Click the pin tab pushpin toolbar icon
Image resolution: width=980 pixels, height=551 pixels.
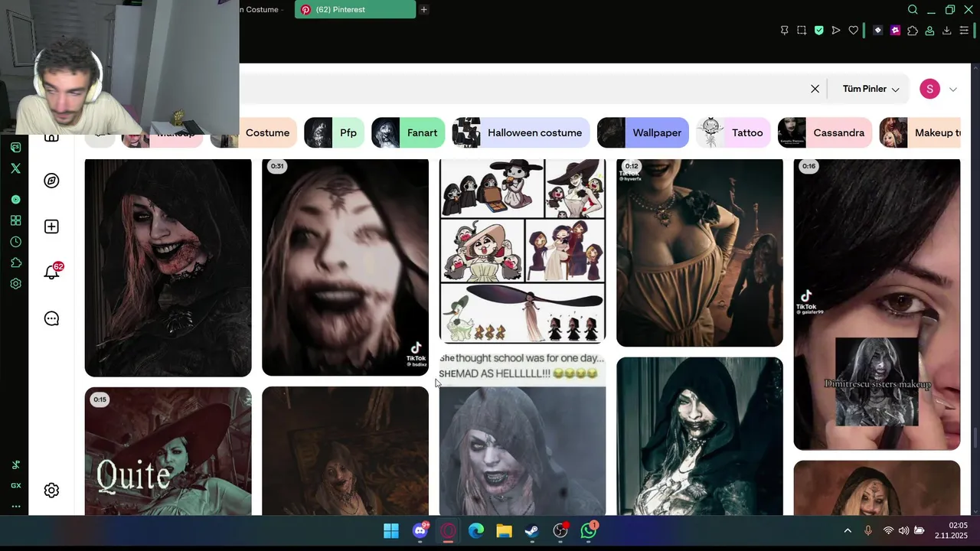tap(784, 31)
